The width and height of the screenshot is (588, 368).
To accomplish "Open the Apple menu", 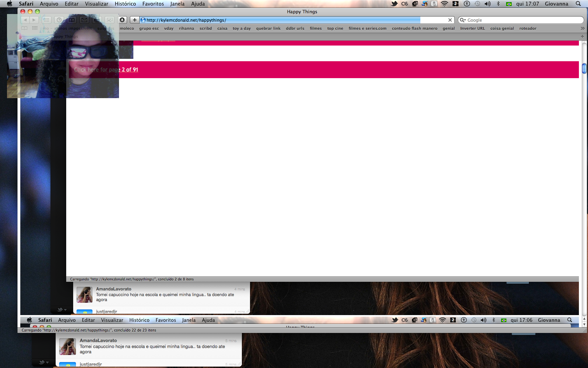I will (x=9, y=4).
